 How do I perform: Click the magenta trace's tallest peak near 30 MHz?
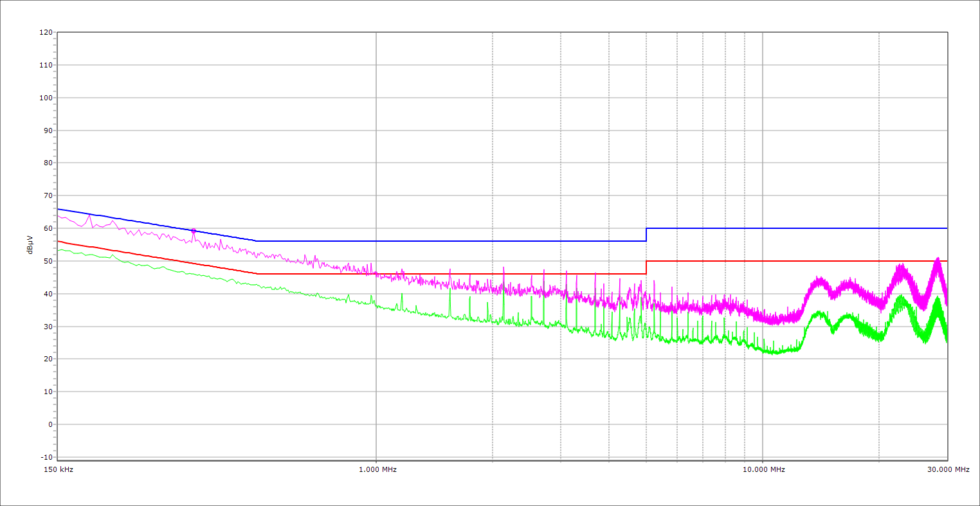click(x=938, y=258)
